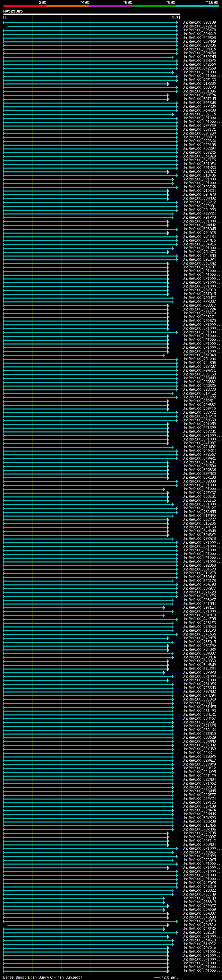
Task: Click hit UniRef100_C4WAR1
Action: (x=199, y=459)
